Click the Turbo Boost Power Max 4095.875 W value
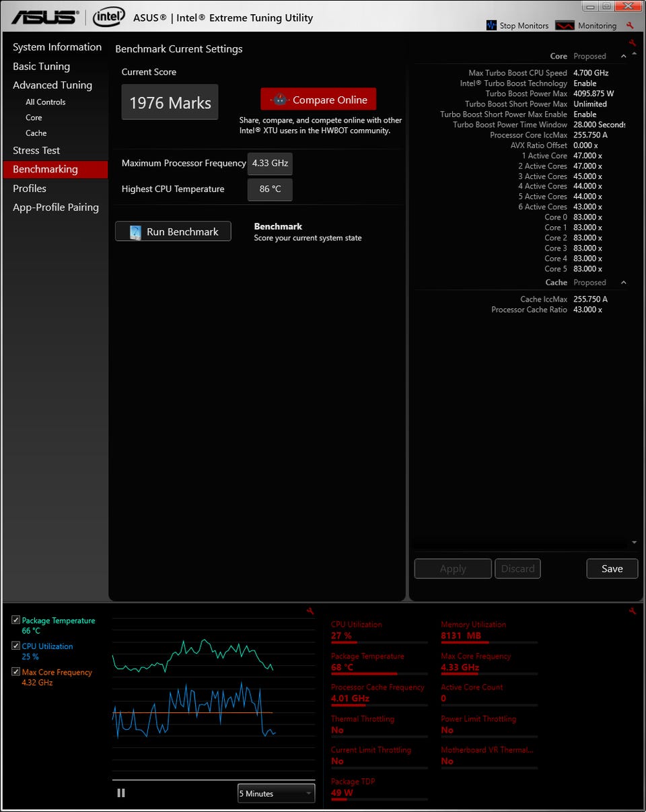The height and width of the screenshot is (812, 646). tap(594, 94)
